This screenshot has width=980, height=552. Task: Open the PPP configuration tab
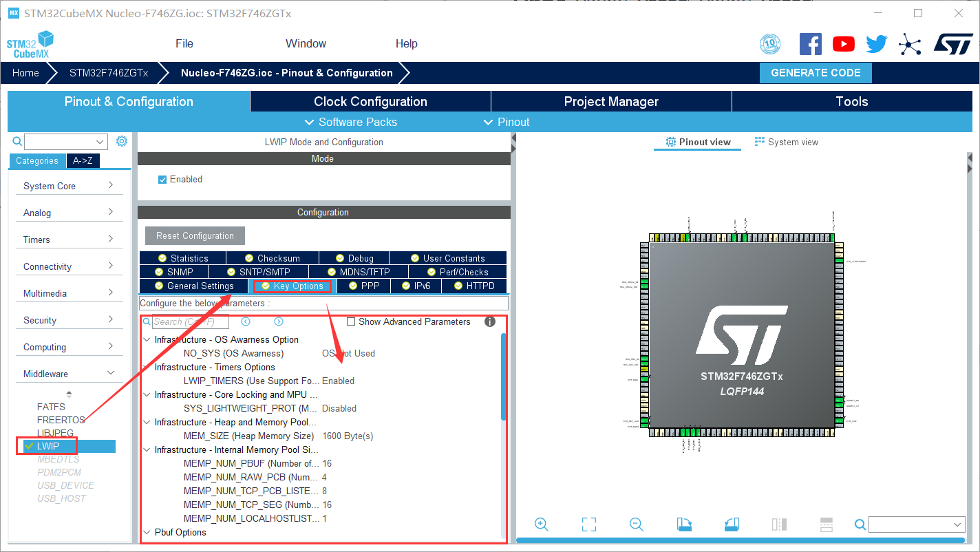pos(363,286)
